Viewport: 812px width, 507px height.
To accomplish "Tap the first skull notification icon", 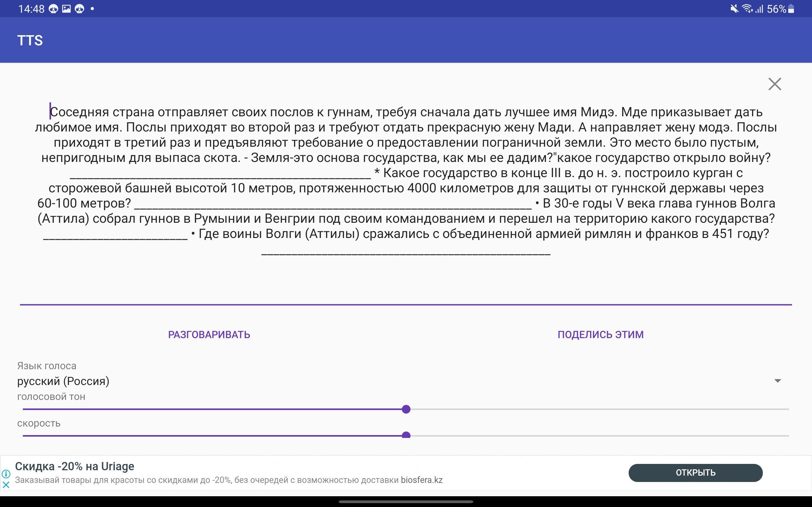I will (53, 9).
